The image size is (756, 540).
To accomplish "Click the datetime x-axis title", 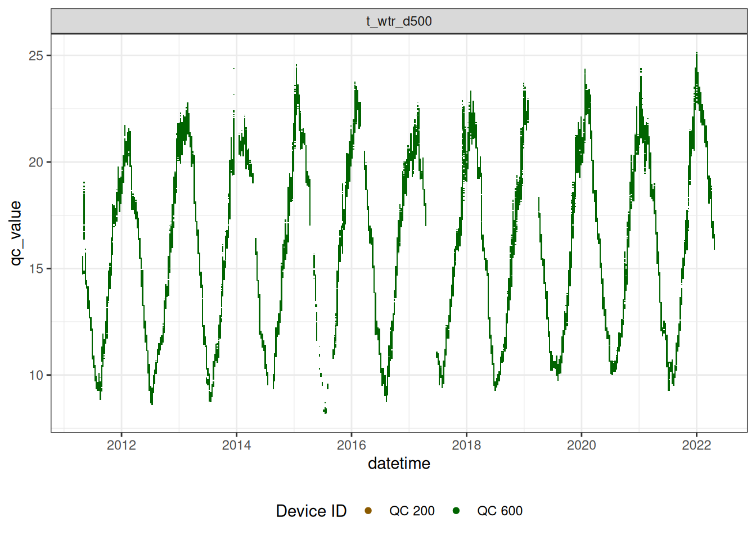I will click(x=399, y=463).
